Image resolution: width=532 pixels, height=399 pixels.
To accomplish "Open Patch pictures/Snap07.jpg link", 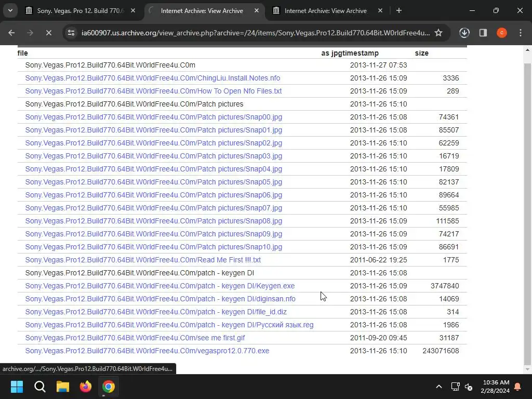I will (154, 208).
